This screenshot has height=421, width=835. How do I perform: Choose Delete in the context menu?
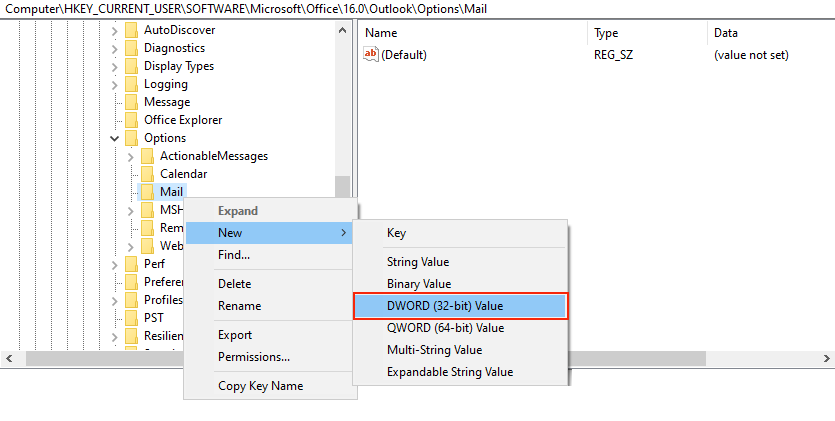[x=234, y=284]
